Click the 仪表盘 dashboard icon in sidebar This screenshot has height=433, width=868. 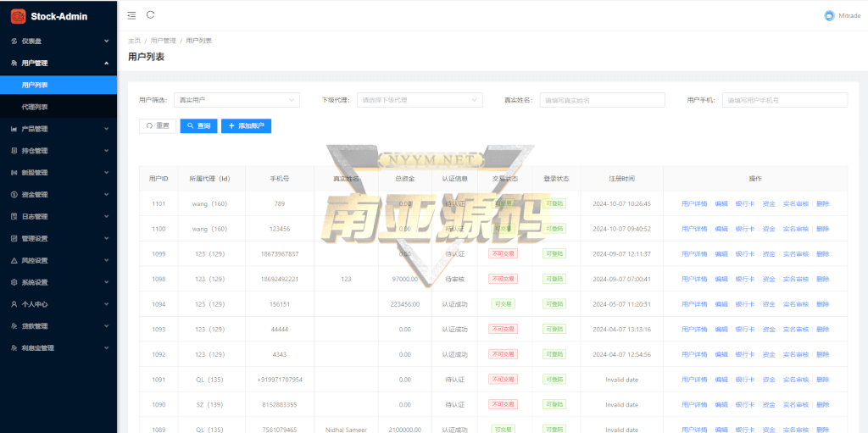[x=14, y=41]
